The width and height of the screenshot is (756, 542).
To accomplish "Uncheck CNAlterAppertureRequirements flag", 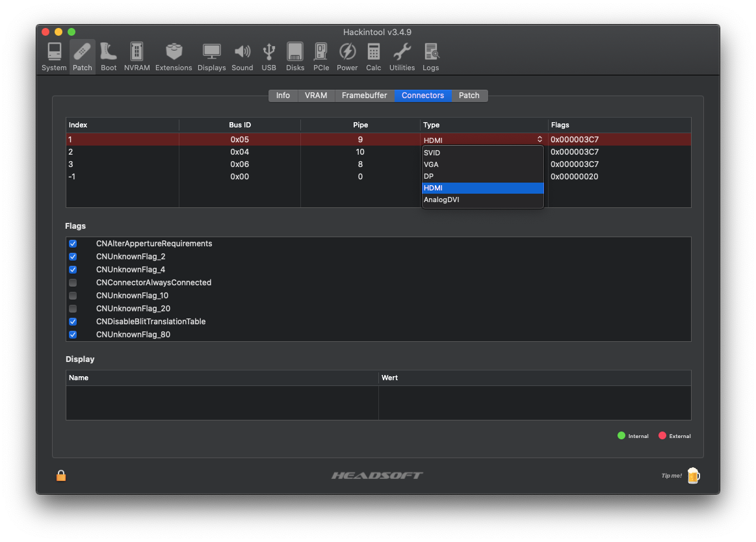I will tap(73, 244).
